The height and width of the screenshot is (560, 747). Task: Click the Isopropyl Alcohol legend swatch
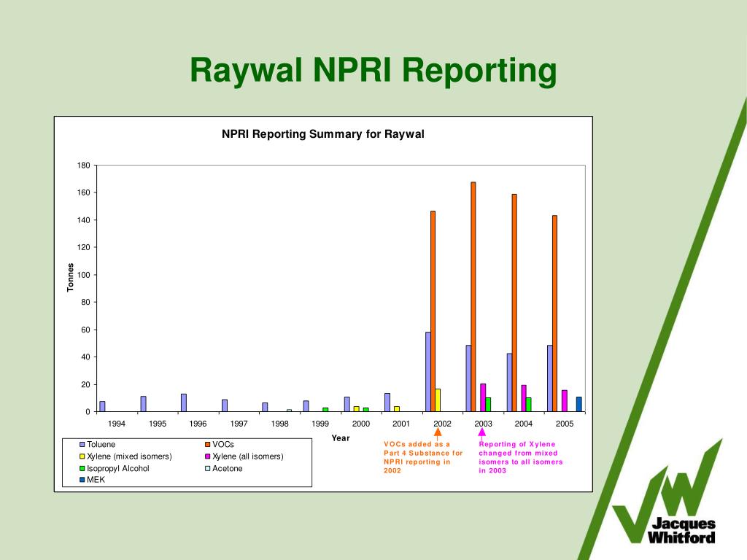coord(82,469)
